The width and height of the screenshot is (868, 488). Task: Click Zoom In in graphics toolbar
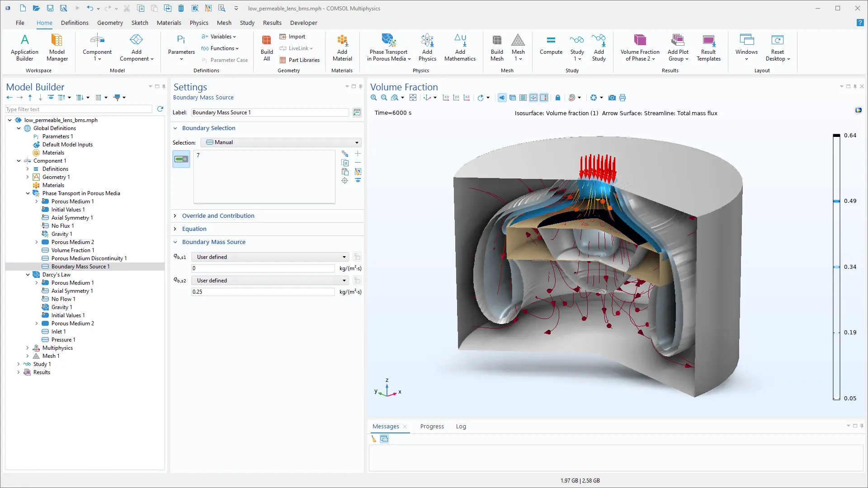click(x=373, y=98)
